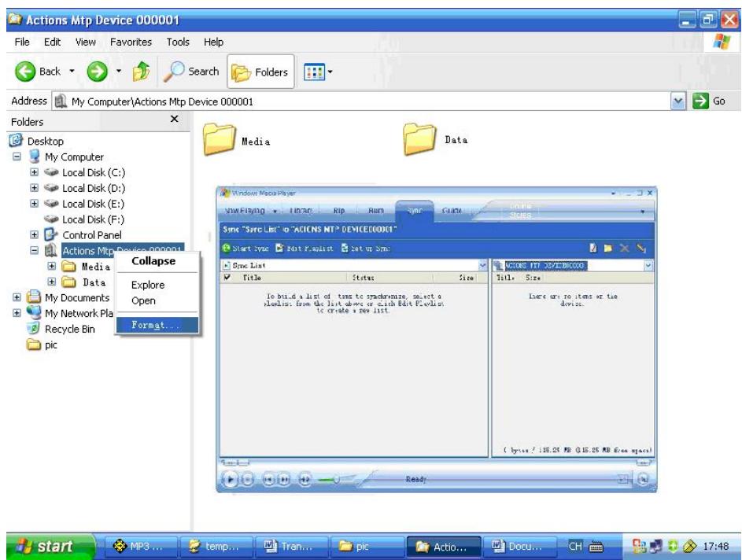Image resolution: width=742 pixels, height=560 pixels.
Task: Open the Back history dropdown arrow
Action: click(72, 72)
